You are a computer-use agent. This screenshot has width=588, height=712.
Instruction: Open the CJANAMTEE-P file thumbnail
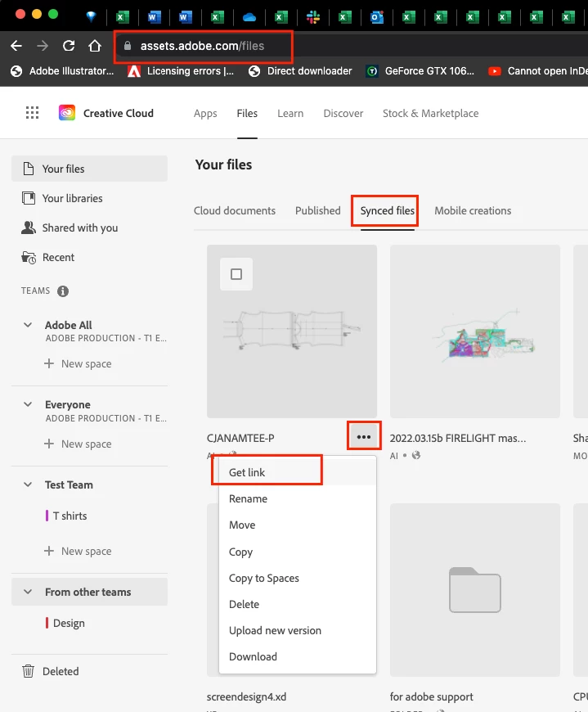pos(292,331)
